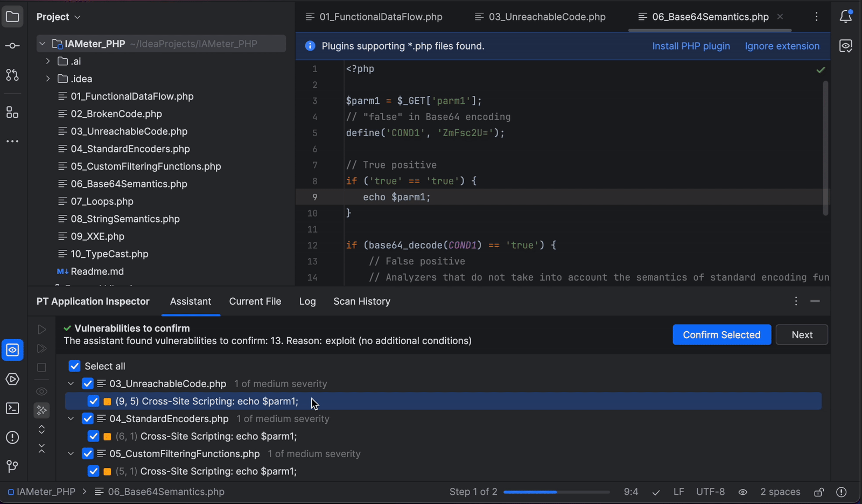Click the Step 1 of 2 progress bar
The image size is (862, 504).
(557, 492)
